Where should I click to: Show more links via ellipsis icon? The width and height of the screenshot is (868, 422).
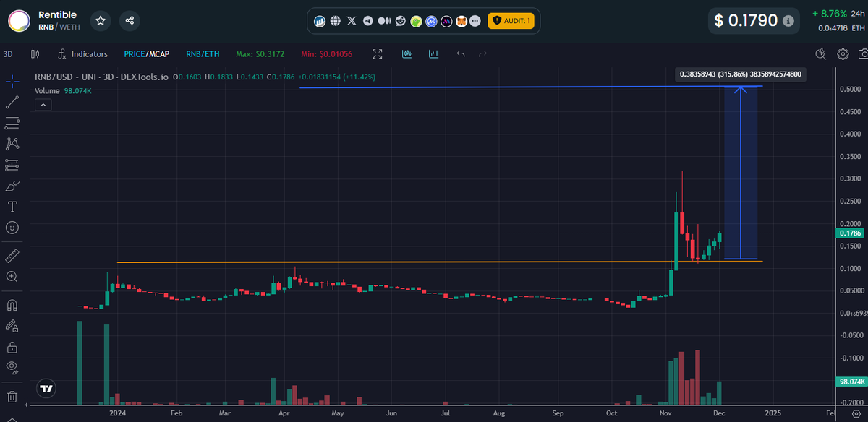click(475, 22)
